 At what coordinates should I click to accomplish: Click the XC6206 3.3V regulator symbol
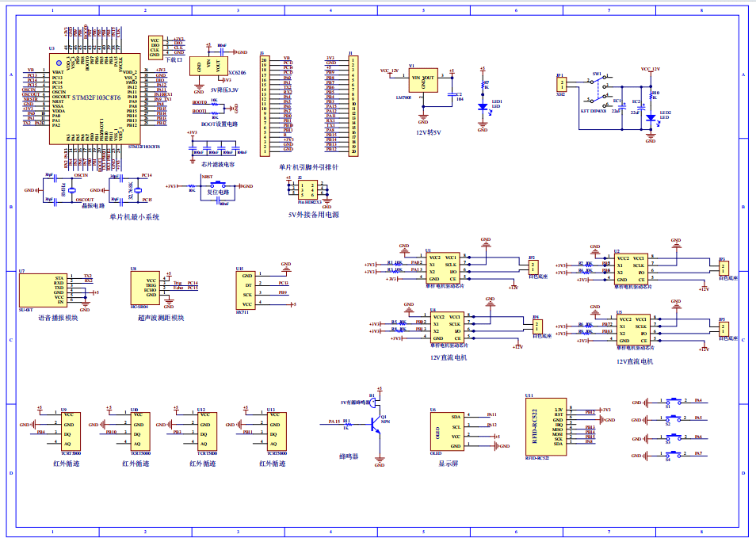pyautogui.click(x=212, y=66)
